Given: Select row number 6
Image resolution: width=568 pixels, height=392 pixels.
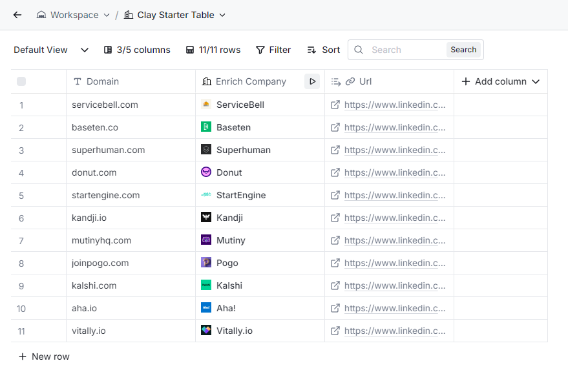Looking at the screenshot, I should [x=21, y=218].
